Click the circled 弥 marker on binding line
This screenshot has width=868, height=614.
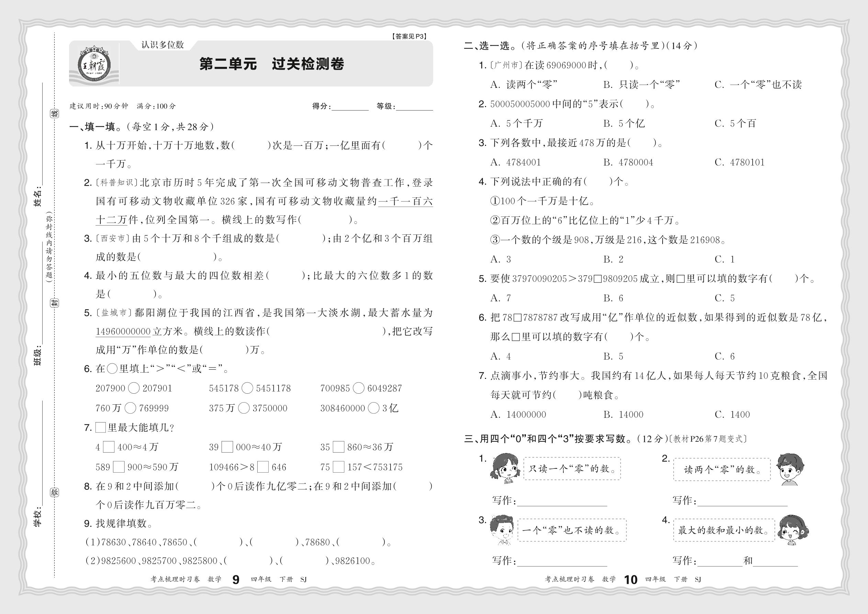pos(55,492)
